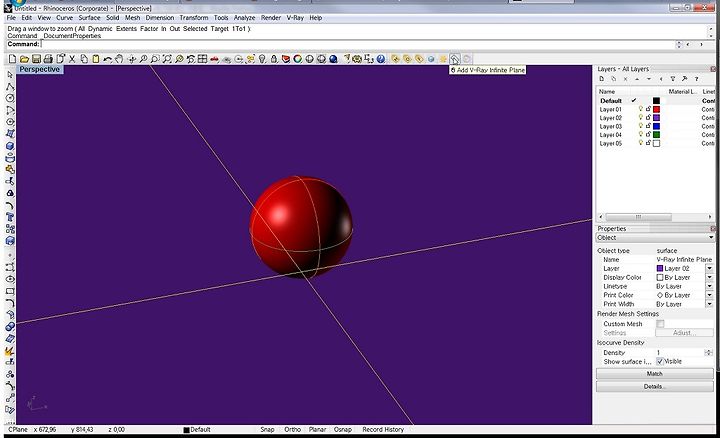Screen dimensions: 720x438
Task: Click the blue Help question mark icon
Action: pyautogui.click(x=381, y=59)
